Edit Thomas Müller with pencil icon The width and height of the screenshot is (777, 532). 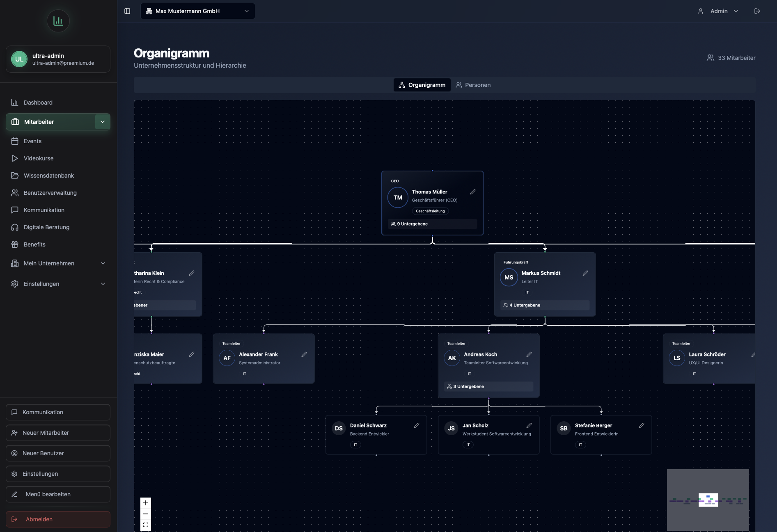[473, 192]
